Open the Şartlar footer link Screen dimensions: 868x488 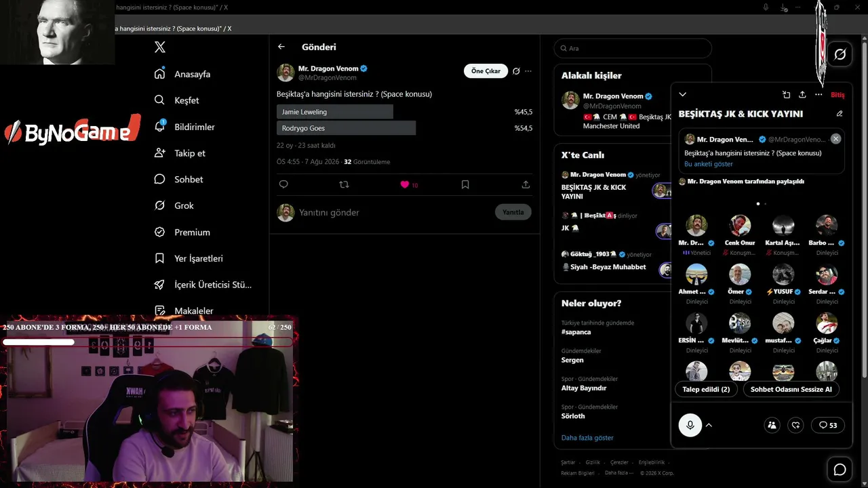568,462
